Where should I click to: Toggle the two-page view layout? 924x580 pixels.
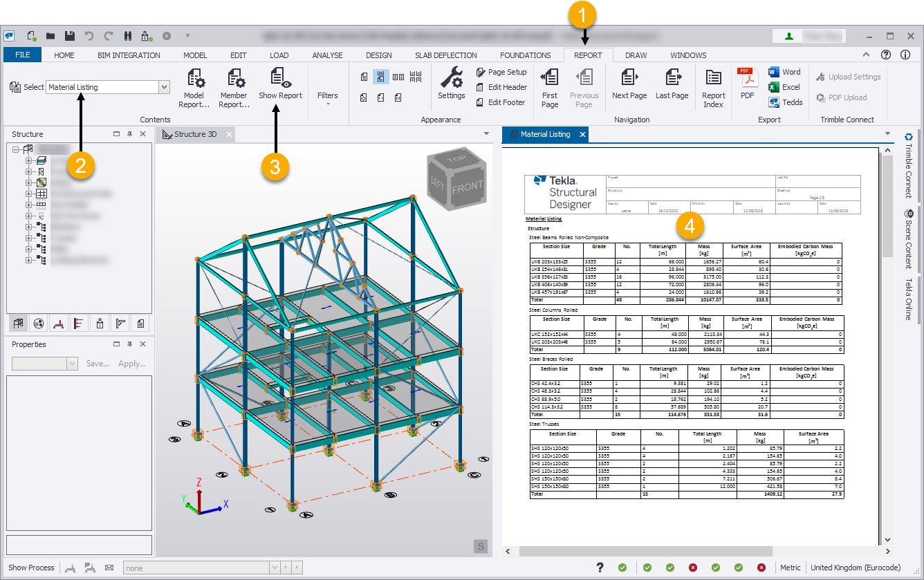click(x=398, y=76)
